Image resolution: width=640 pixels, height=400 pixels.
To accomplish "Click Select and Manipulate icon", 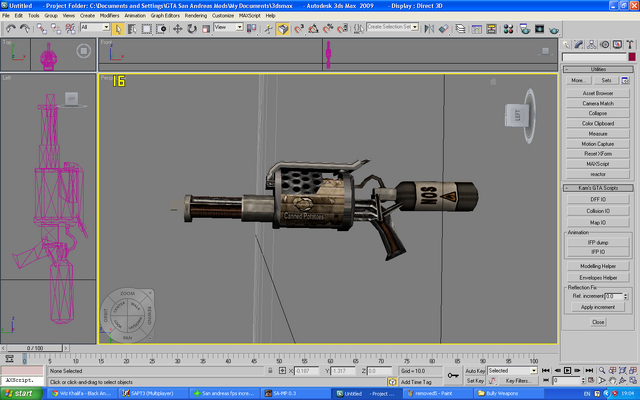I will pyautogui.click(x=268, y=29).
